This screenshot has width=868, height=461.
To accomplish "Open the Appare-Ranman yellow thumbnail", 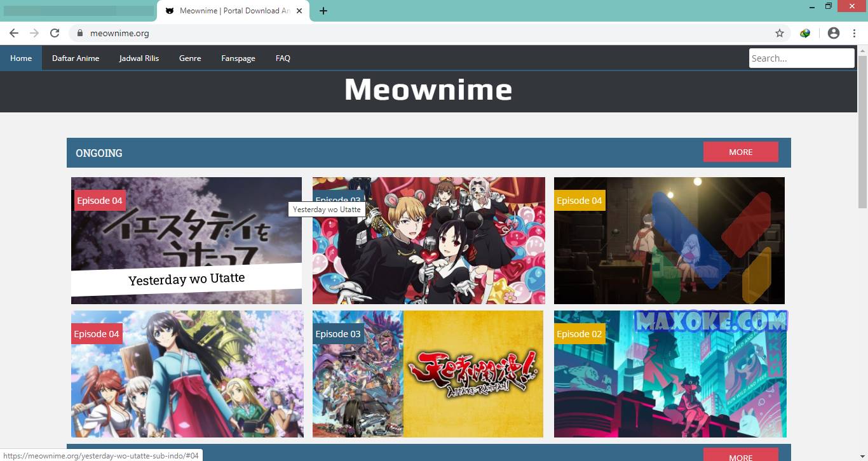I will 428,374.
